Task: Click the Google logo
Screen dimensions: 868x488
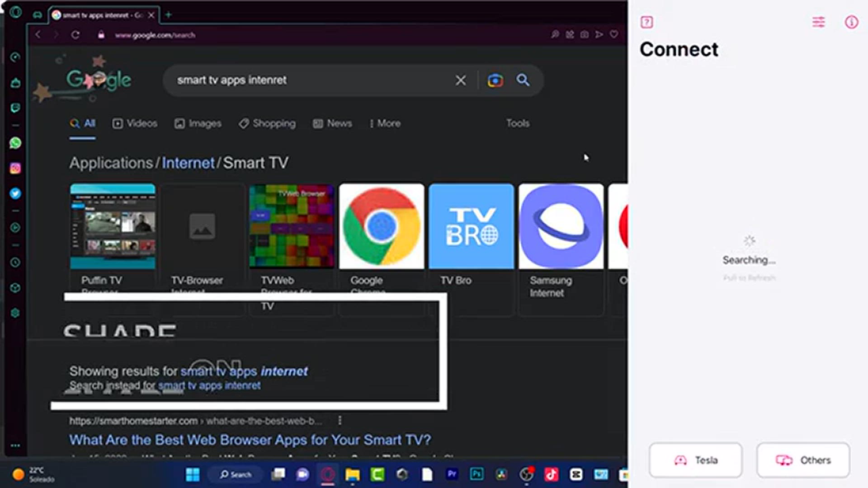Action: click(x=99, y=80)
